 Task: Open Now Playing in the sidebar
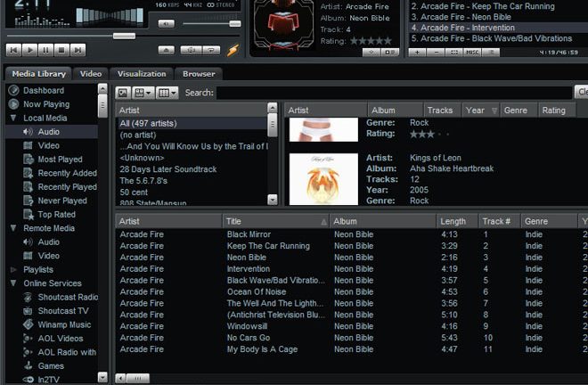tap(46, 104)
